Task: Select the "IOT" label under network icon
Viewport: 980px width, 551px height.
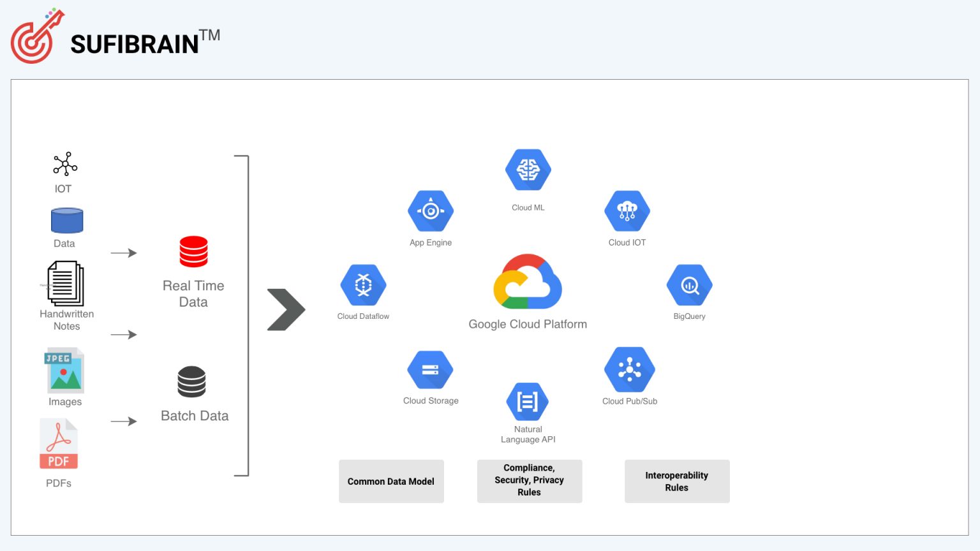Action: (63, 189)
